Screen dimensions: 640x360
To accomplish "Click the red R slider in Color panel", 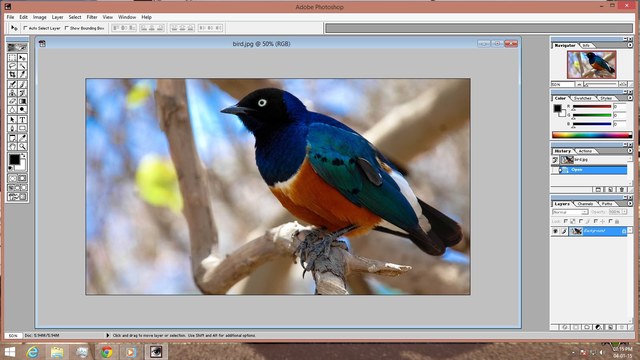I will point(592,106).
